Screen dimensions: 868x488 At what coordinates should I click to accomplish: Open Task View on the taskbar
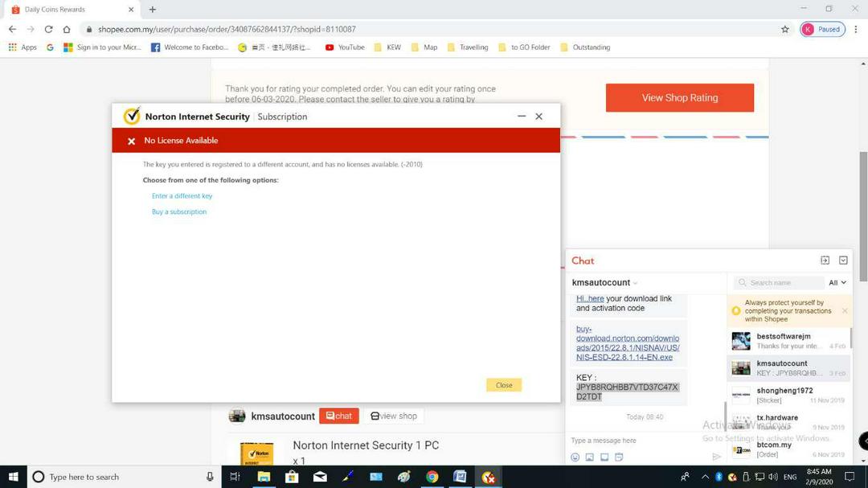(x=235, y=477)
